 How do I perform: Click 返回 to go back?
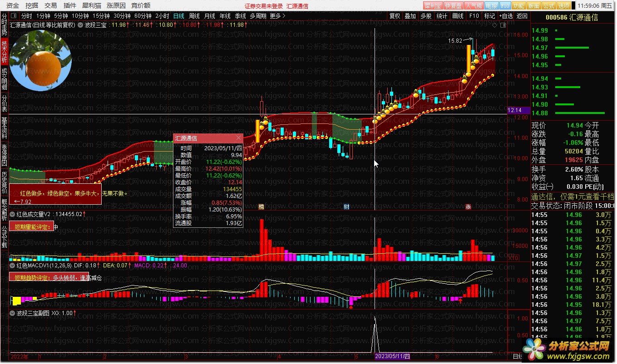pos(522,16)
